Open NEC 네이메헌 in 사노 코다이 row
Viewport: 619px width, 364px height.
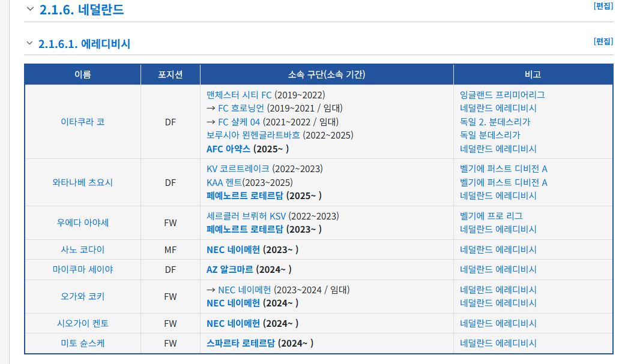point(234,249)
